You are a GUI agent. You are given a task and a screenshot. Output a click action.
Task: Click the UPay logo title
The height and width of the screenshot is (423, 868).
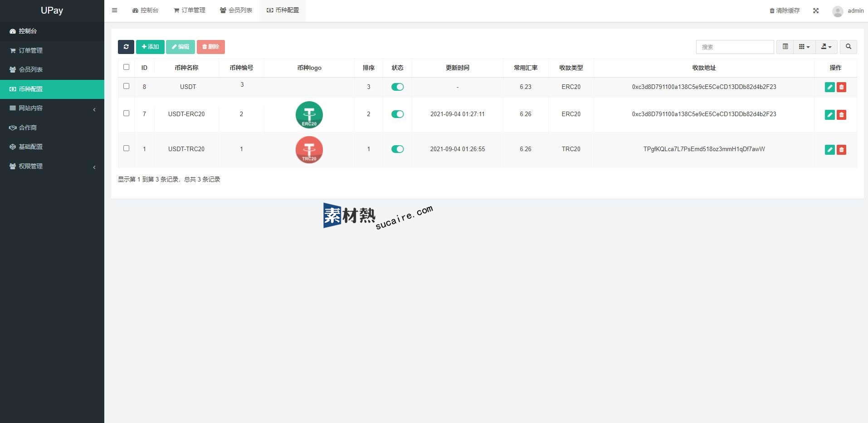click(x=52, y=10)
